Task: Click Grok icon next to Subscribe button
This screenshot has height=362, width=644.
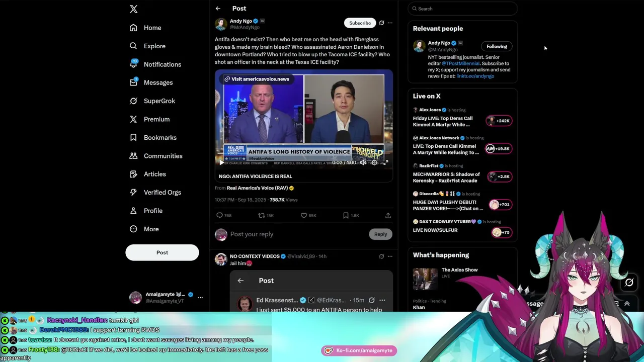Action: tap(381, 23)
